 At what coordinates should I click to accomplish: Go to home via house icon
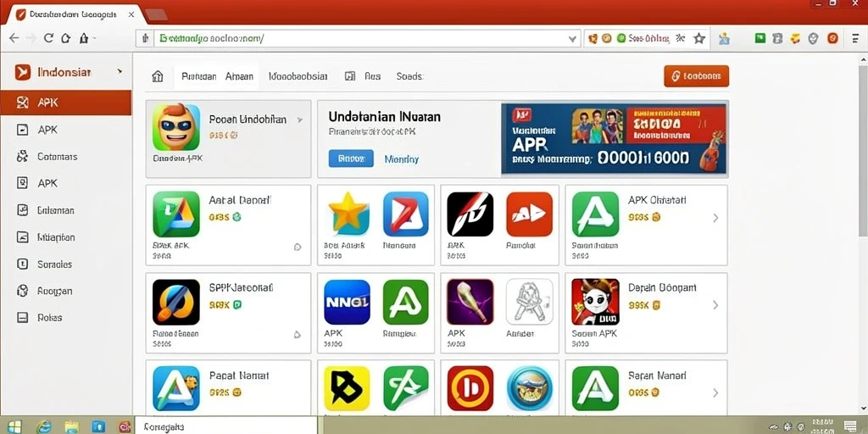pyautogui.click(x=158, y=76)
